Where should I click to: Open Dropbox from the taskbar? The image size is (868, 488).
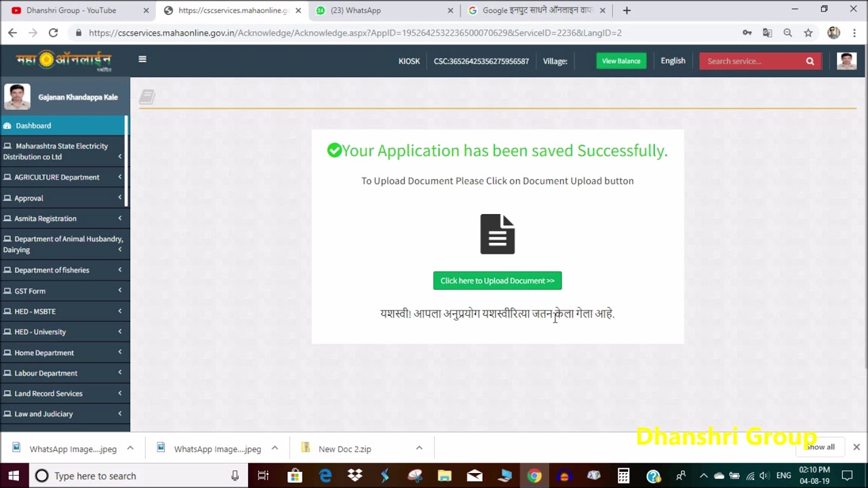(x=355, y=476)
